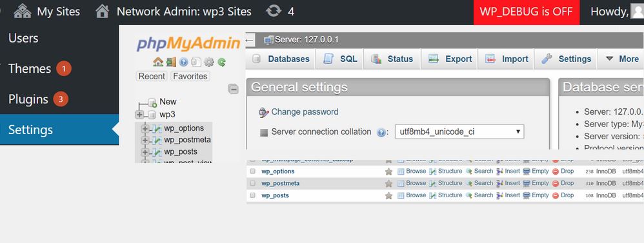The width and height of the screenshot is (644, 243).
Task: Switch to the SQL tab
Action: (x=339, y=59)
